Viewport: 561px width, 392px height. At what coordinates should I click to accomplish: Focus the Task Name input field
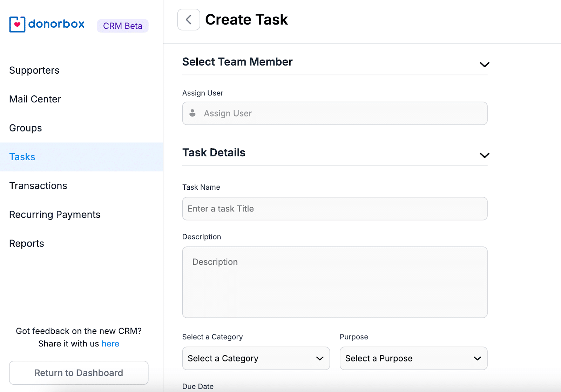click(x=334, y=209)
